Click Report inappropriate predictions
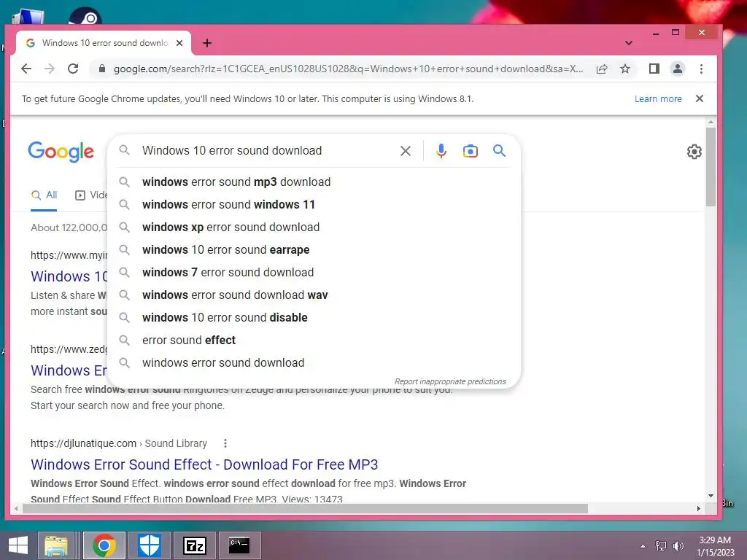The image size is (747, 560). pyautogui.click(x=449, y=381)
